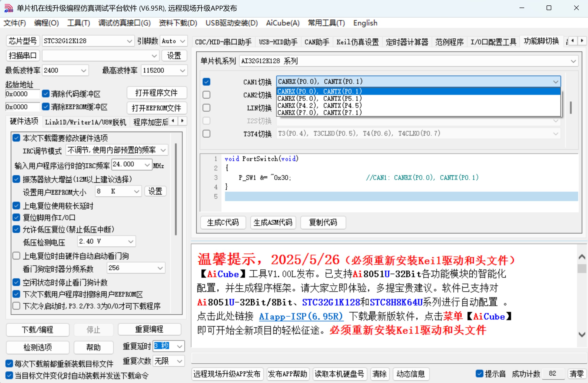Open the 重复次数 无限 dropdown

(x=169, y=361)
